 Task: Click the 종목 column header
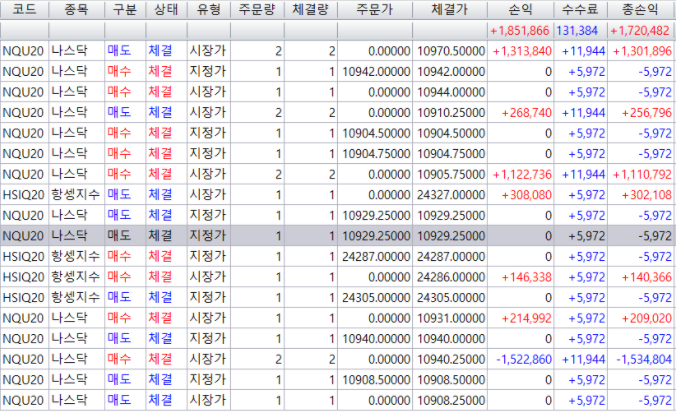76,9
